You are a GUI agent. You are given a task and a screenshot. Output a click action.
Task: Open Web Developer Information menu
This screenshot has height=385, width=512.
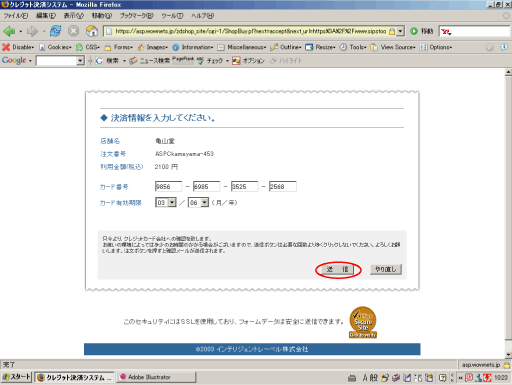(x=193, y=47)
